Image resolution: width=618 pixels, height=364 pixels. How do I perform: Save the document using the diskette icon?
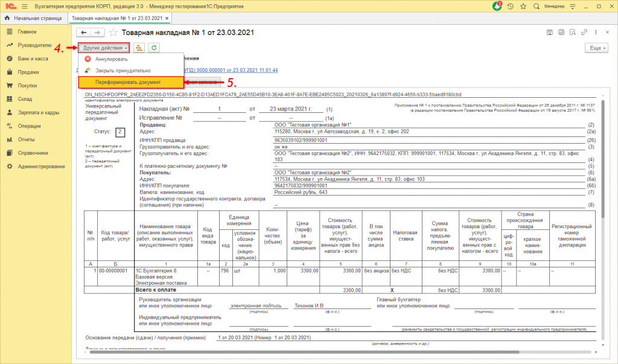(x=549, y=32)
